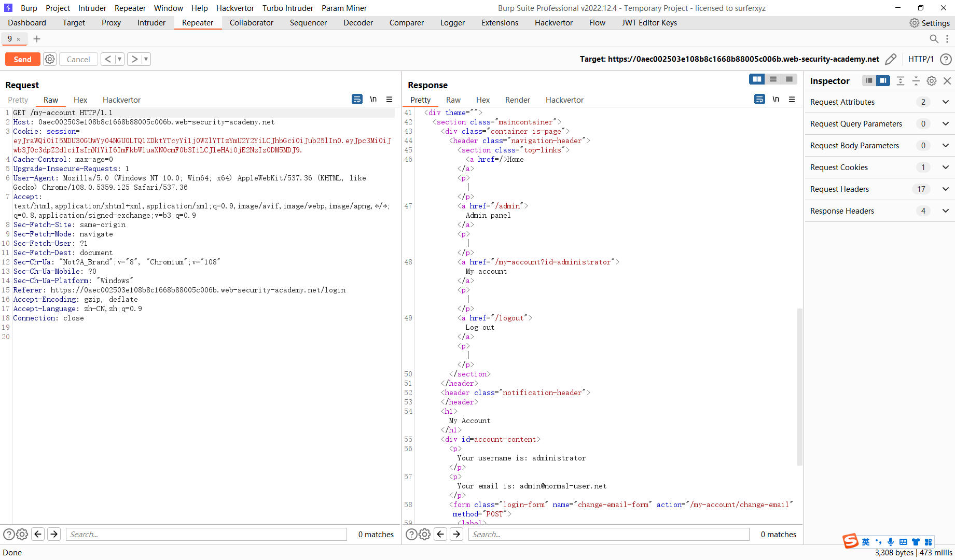Click the Response vertical scrollbar

pyautogui.click(x=800, y=386)
